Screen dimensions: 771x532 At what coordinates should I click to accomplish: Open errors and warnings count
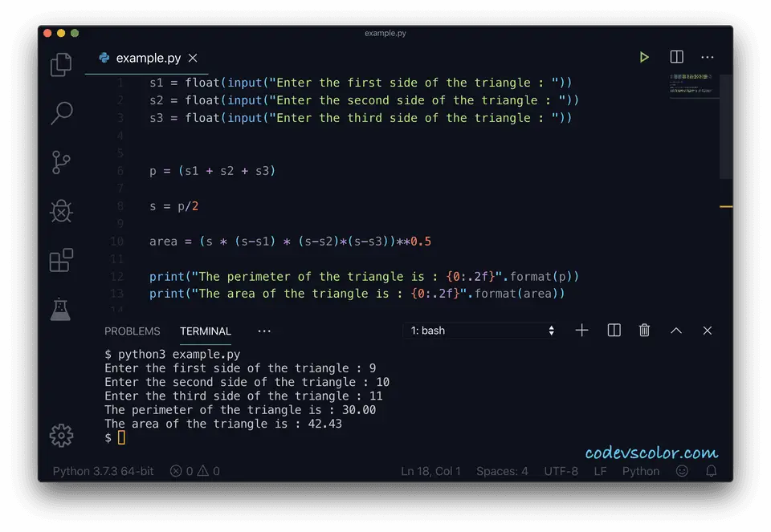click(x=194, y=471)
